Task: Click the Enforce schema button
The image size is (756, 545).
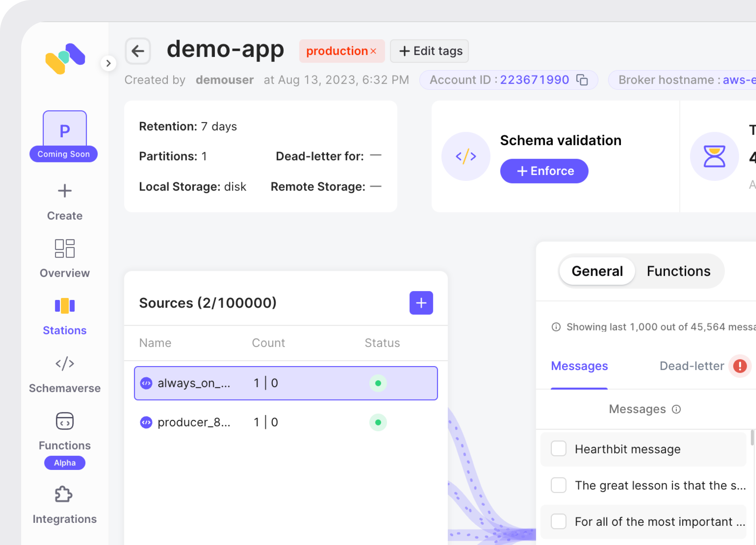Action: click(x=544, y=171)
